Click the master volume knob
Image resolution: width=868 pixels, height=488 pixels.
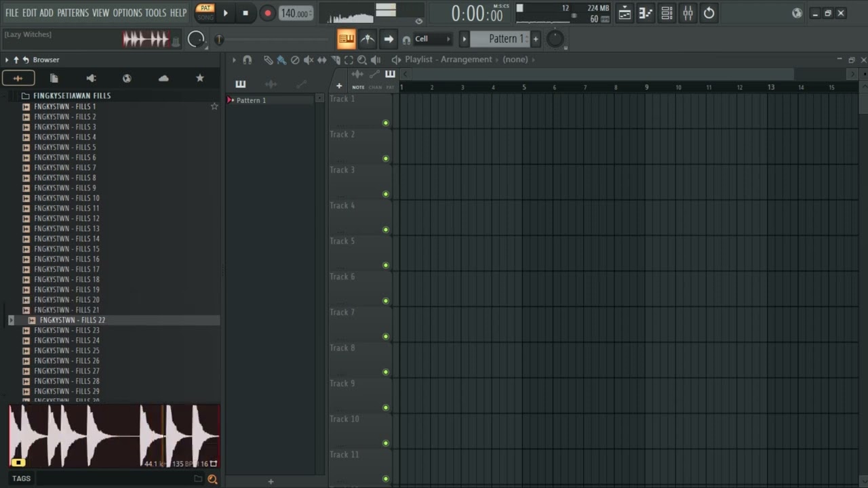click(196, 40)
